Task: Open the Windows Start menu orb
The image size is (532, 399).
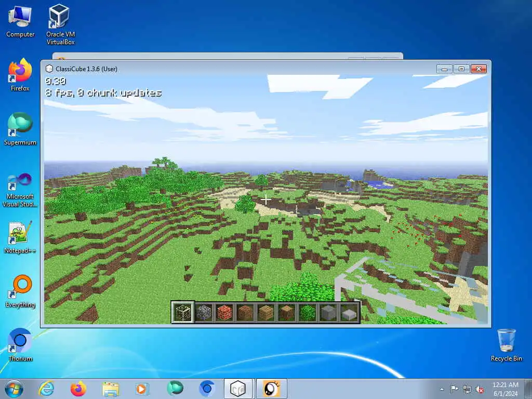Action: 14,389
